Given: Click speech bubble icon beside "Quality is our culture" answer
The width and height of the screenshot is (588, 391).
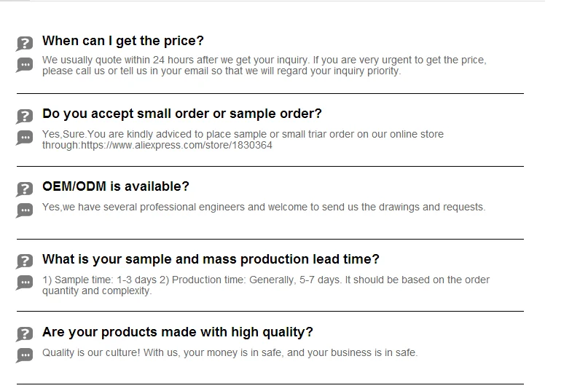Looking at the screenshot, I should click(x=25, y=355).
